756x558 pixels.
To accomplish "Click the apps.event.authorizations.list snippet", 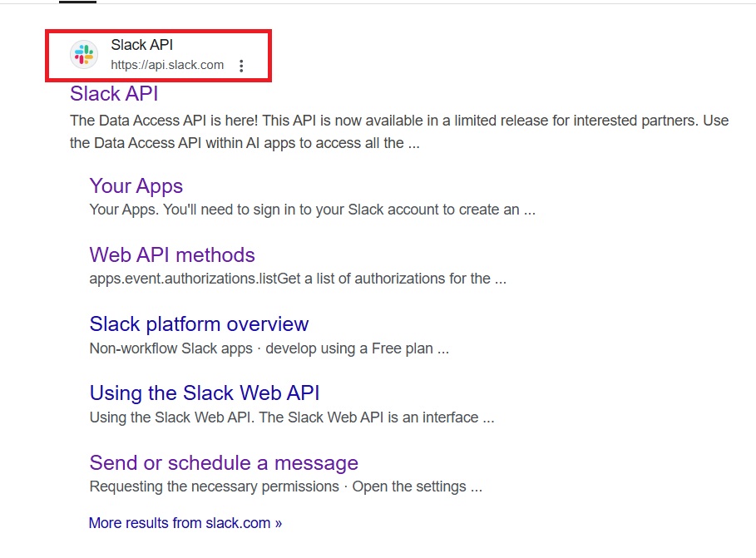I will click(298, 279).
